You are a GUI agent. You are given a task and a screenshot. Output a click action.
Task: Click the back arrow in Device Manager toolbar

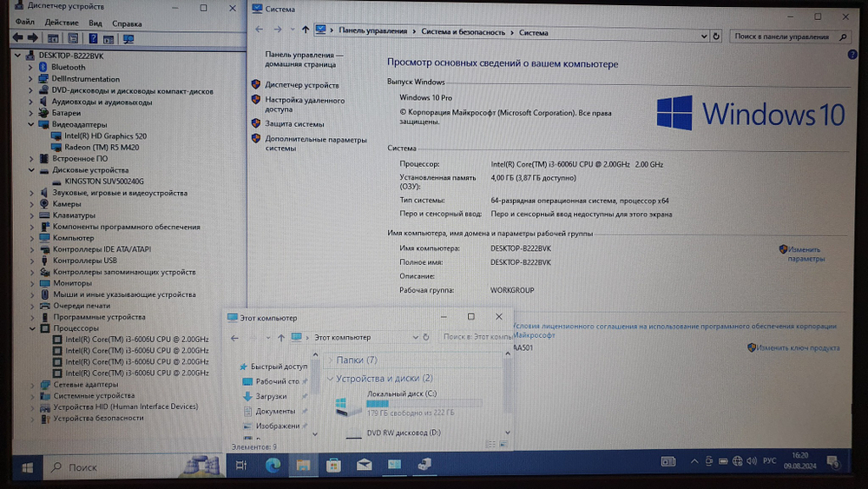(17, 37)
